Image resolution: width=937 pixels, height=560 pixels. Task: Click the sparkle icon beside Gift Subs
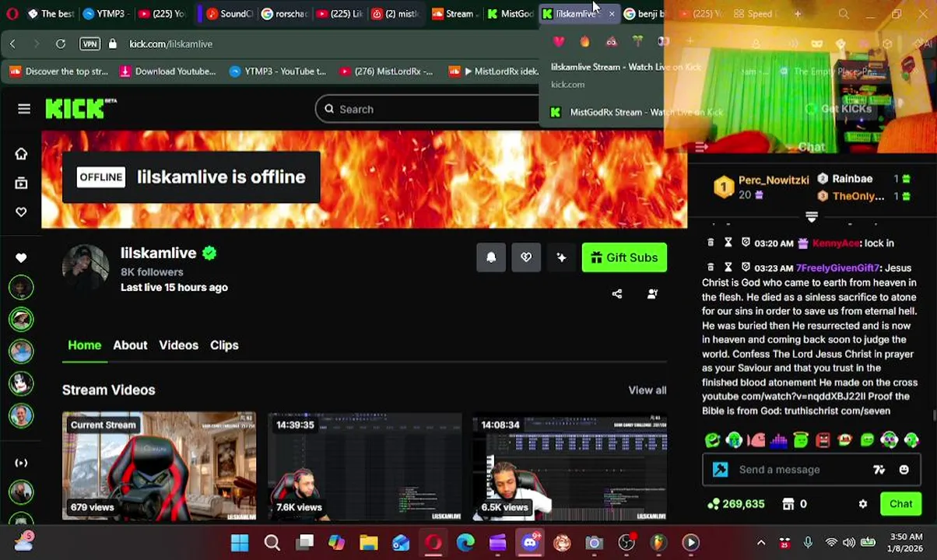click(x=561, y=257)
